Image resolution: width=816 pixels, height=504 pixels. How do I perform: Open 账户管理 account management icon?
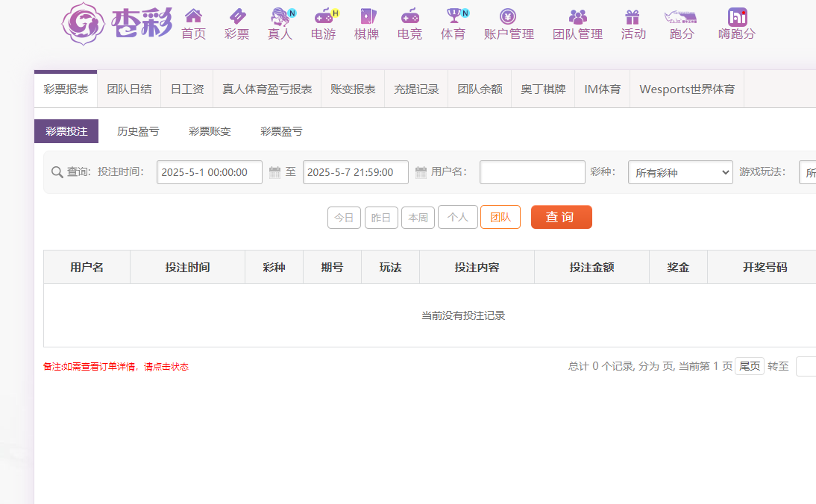[509, 16]
